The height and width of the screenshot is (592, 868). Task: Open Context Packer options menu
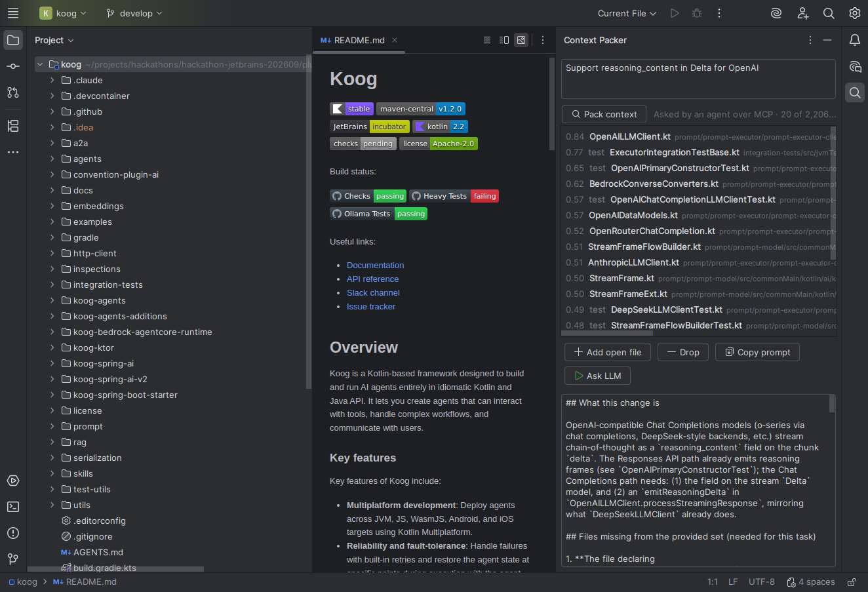[x=810, y=40]
